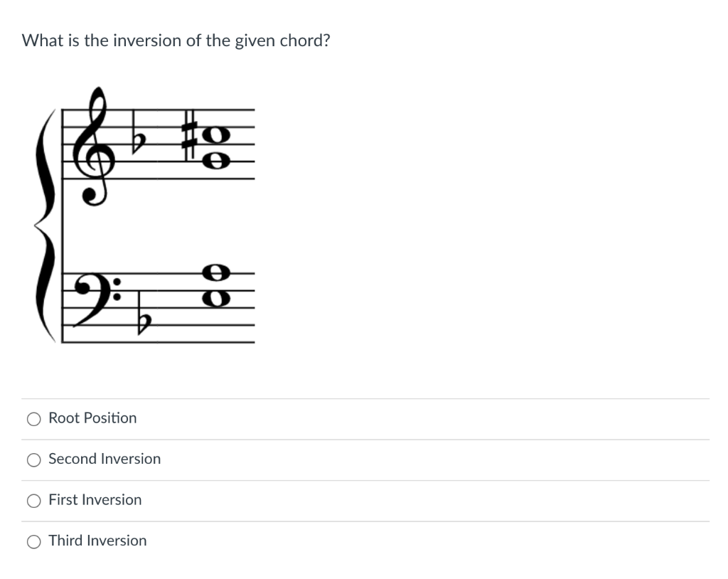The height and width of the screenshot is (579, 728).
Task: Click the question text about chord inversion
Action: (x=175, y=41)
